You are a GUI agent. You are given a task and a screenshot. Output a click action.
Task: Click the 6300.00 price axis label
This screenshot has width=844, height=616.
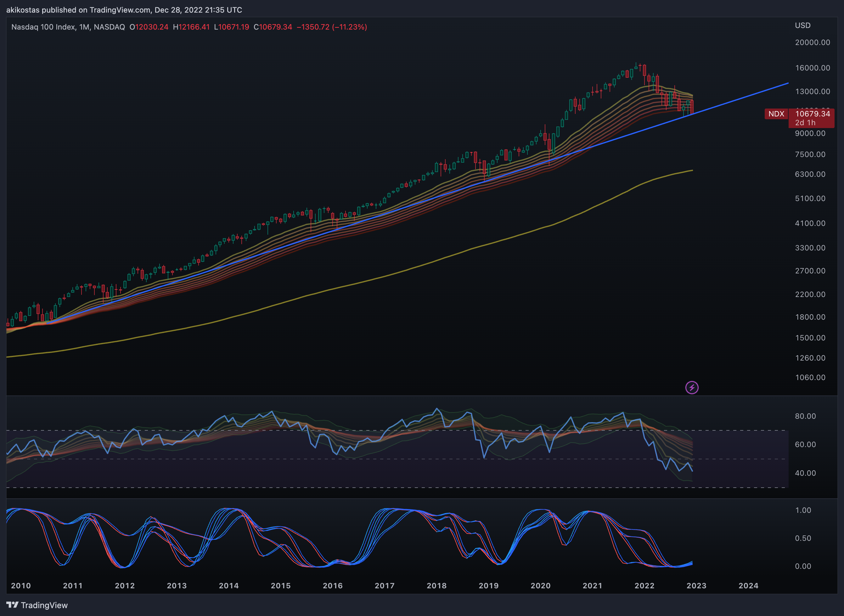pos(810,174)
